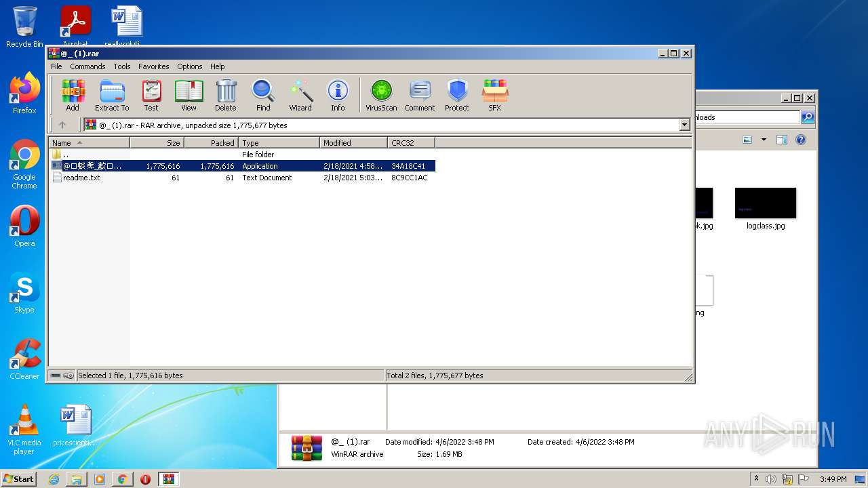Run VirusScan on the archive
This screenshot has width=868, height=488.
coord(381,95)
